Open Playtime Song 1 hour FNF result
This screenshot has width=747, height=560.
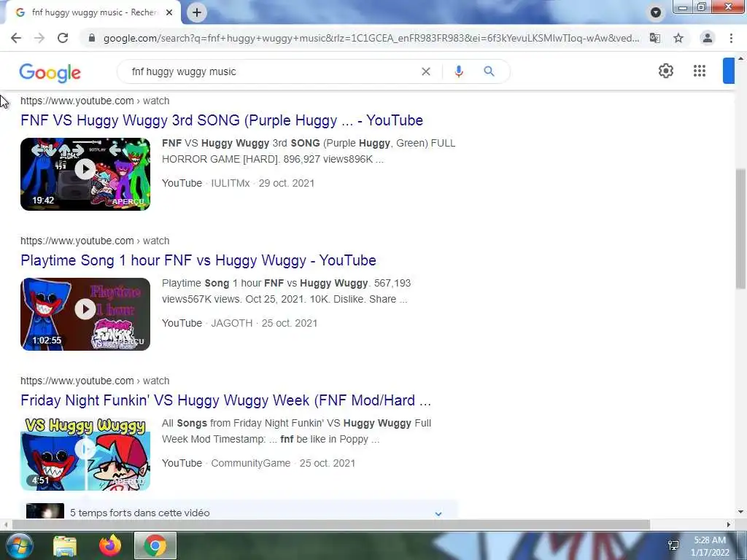click(198, 260)
